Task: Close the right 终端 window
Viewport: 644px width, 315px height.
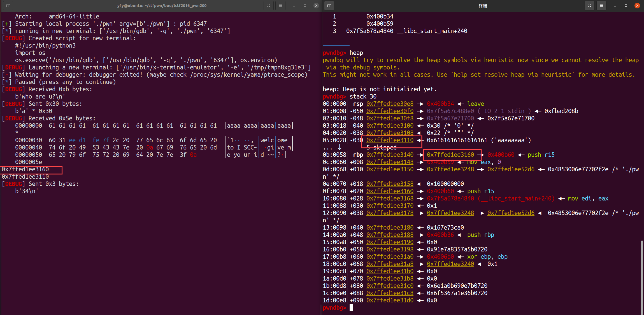Action: click(637, 6)
